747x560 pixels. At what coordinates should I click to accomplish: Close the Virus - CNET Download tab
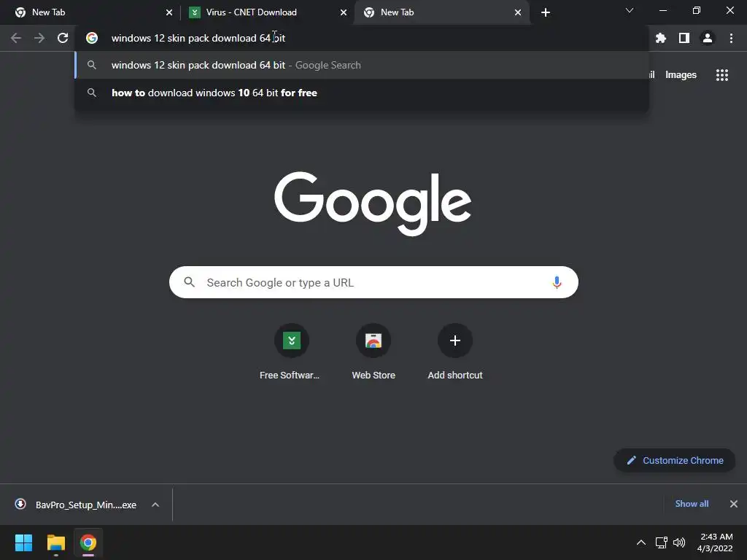(x=344, y=12)
